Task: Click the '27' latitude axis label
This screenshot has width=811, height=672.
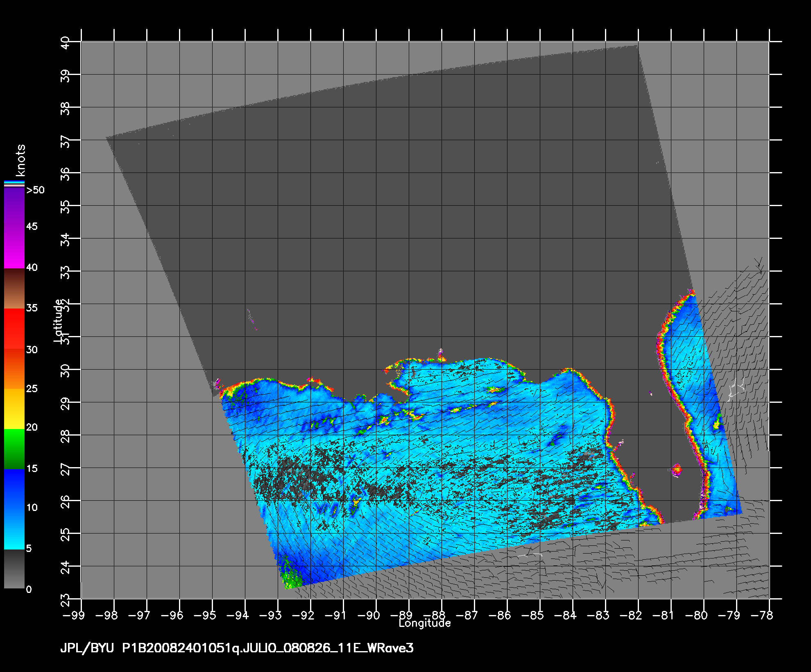Action: point(65,470)
